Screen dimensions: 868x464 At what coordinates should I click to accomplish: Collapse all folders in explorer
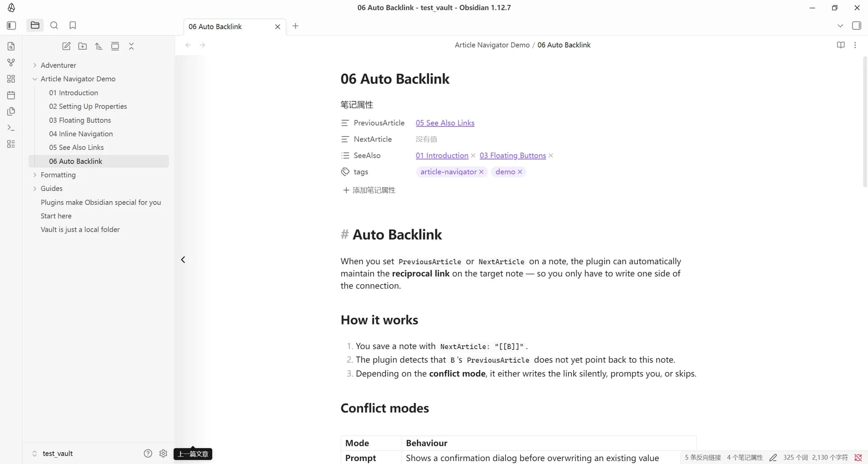(131, 46)
